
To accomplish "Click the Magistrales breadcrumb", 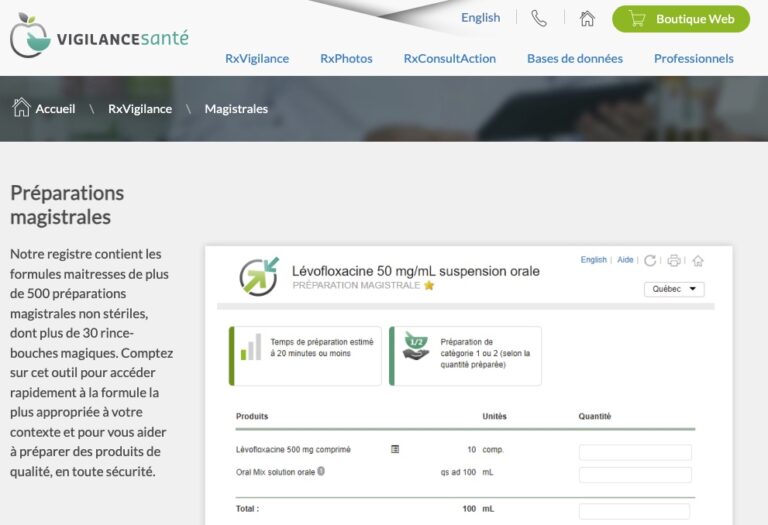I will pyautogui.click(x=236, y=109).
